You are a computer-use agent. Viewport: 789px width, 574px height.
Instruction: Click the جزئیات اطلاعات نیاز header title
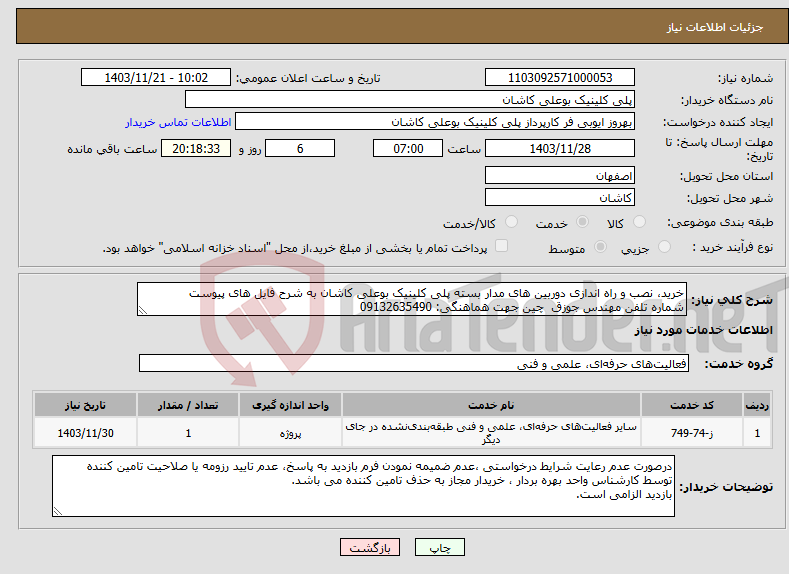715,27
